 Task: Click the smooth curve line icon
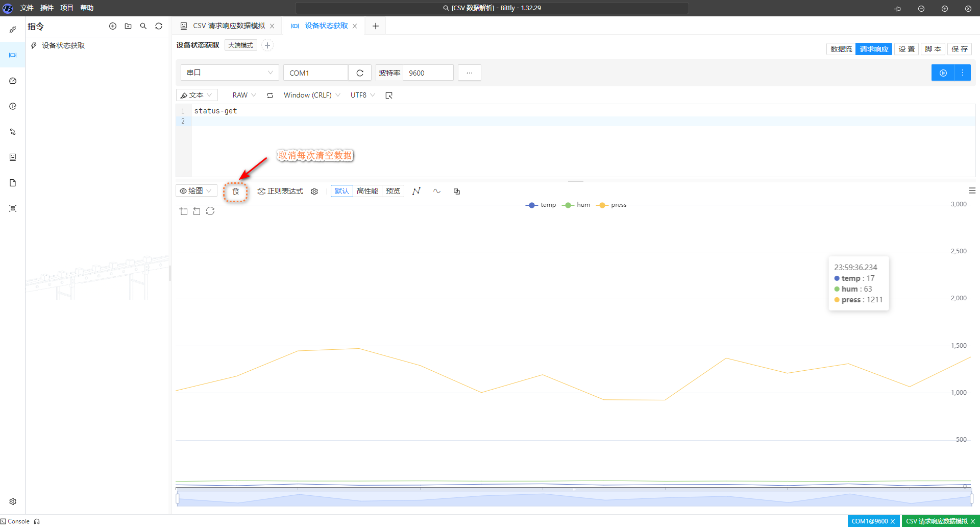tap(437, 191)
